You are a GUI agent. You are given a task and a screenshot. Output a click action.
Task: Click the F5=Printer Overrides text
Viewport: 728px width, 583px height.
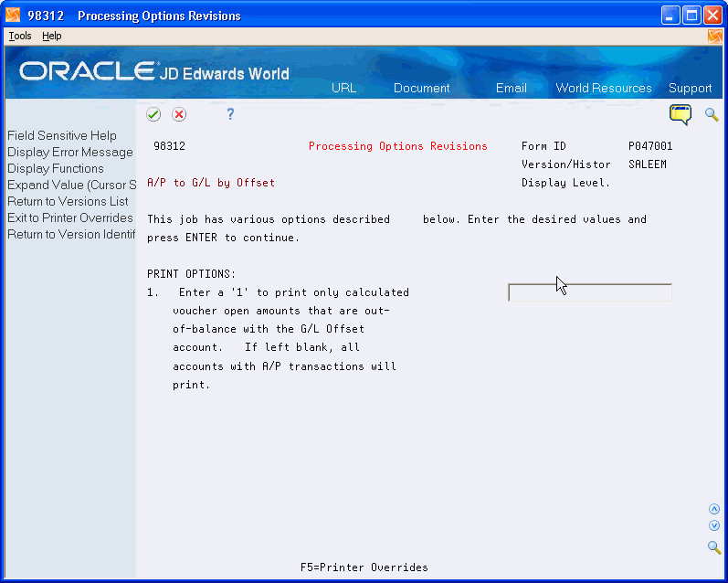click(x=364, y=567)
